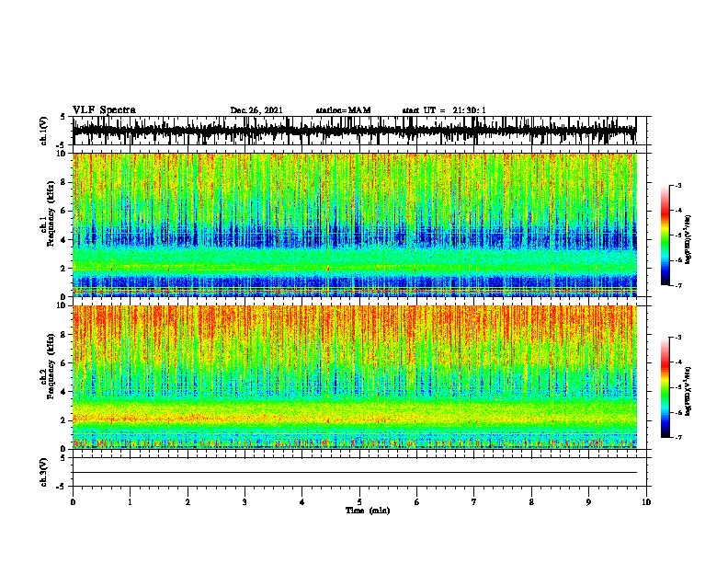Click time axis tick label "9"
Viewport: 728px width, 563px height.
click(588, 502)
